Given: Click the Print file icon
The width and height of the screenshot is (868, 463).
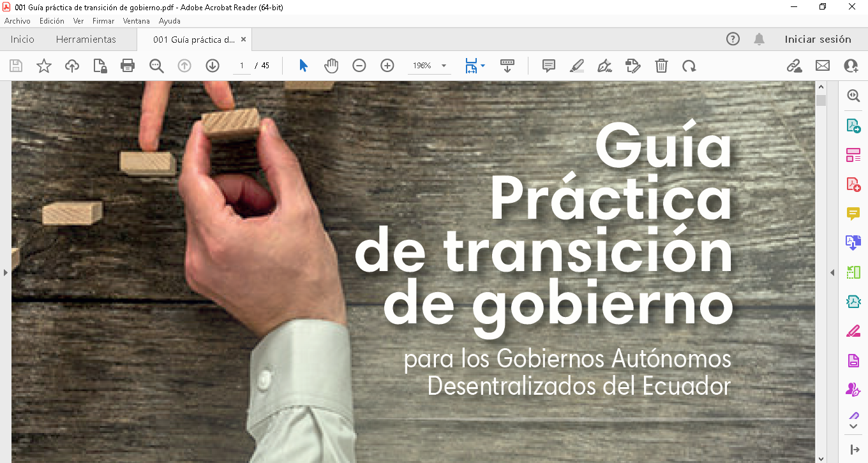Looking at the screenshot, I should click(x=128, y=66).
